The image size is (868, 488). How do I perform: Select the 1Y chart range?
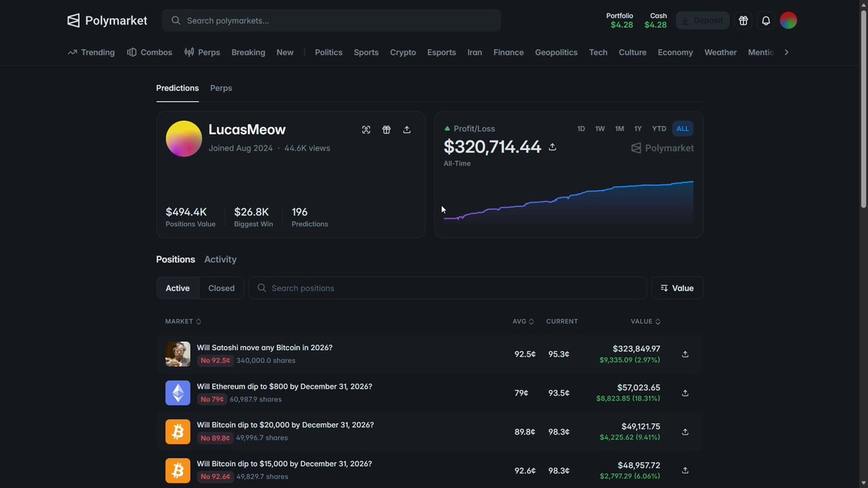click(638, 129)
